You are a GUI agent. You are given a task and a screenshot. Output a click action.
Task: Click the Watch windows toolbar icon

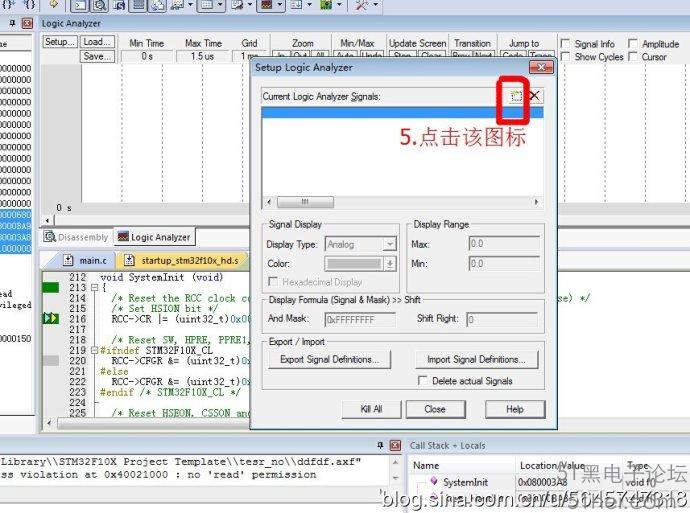coord(177,5)
